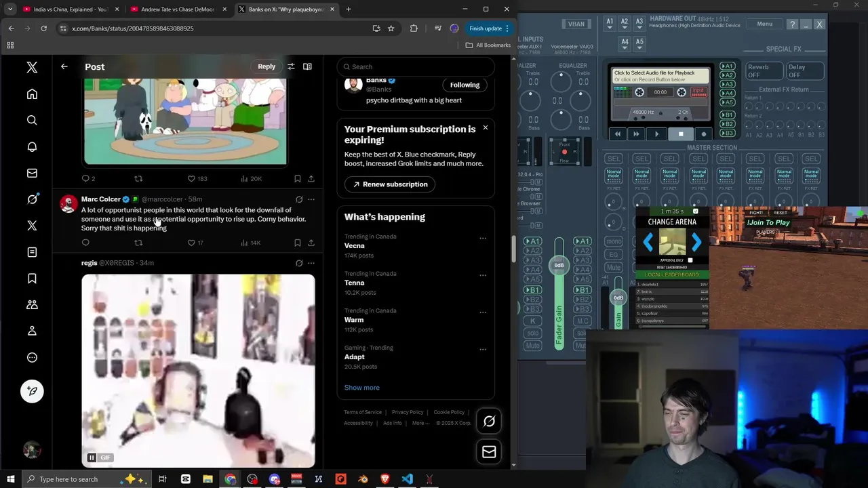The width and height of the screenshot is (868, 488).
Task: Open Grok icon in X sidebar
Action: [x=32, y=199]
